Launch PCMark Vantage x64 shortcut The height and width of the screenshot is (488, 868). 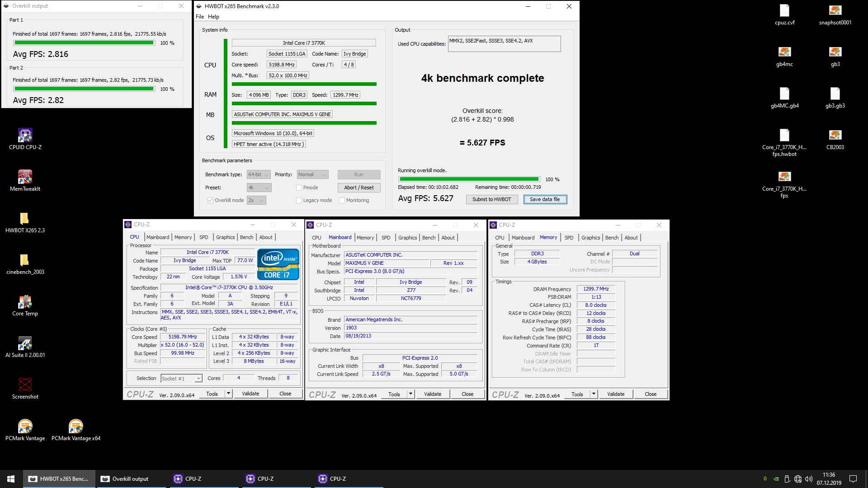(76, 430)
